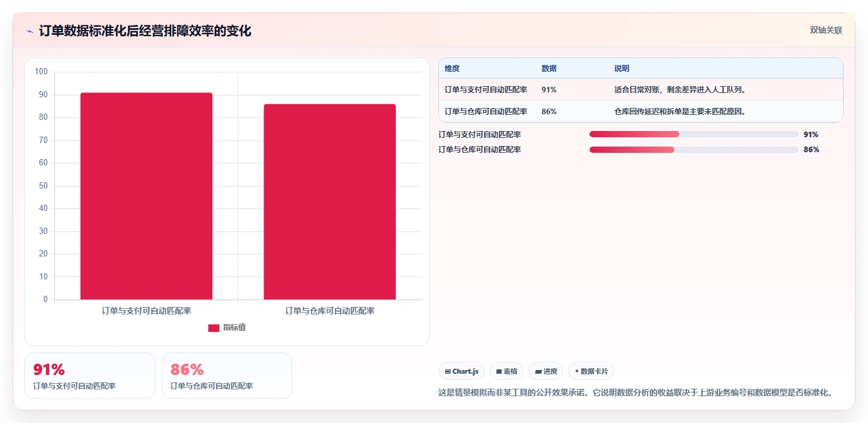Open the 91% data card
Screen dimensions: 868x423
(x=90, y=376)
